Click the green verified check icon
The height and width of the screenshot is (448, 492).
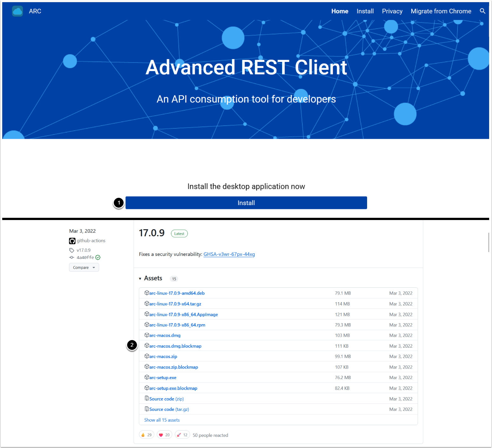click(98, 257)
